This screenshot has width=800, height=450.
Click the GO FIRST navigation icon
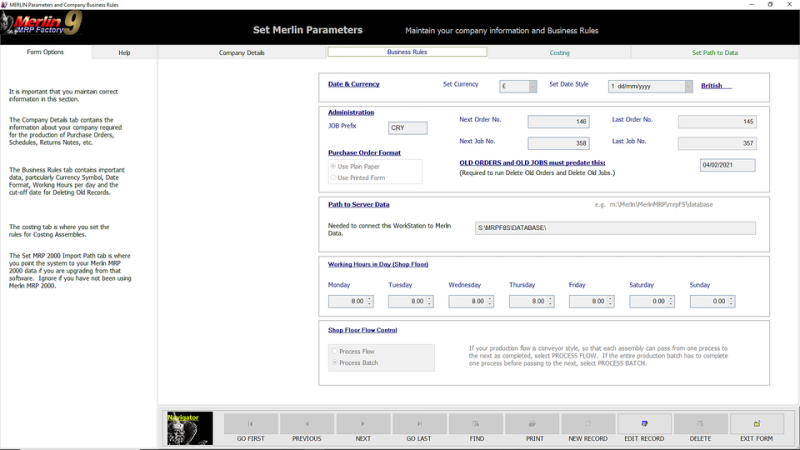pos(250,424)
